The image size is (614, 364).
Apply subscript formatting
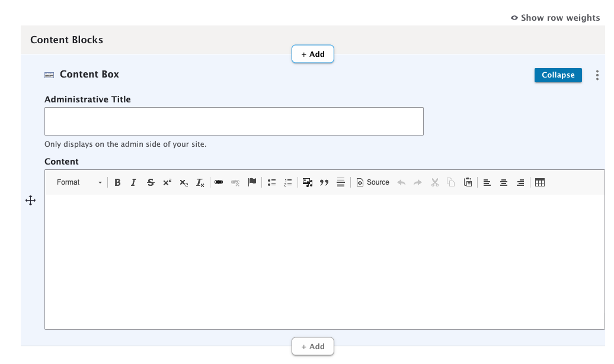[x=184, y=182]
